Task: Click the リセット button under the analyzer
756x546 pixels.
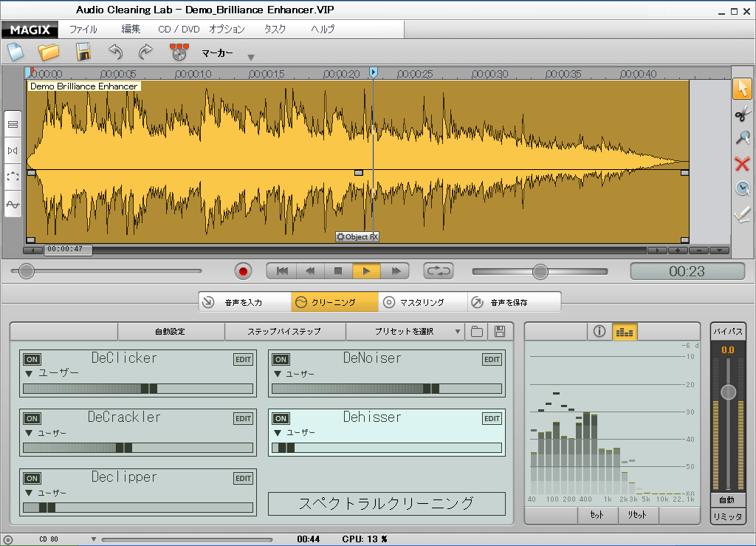Action: coord(637,515)
